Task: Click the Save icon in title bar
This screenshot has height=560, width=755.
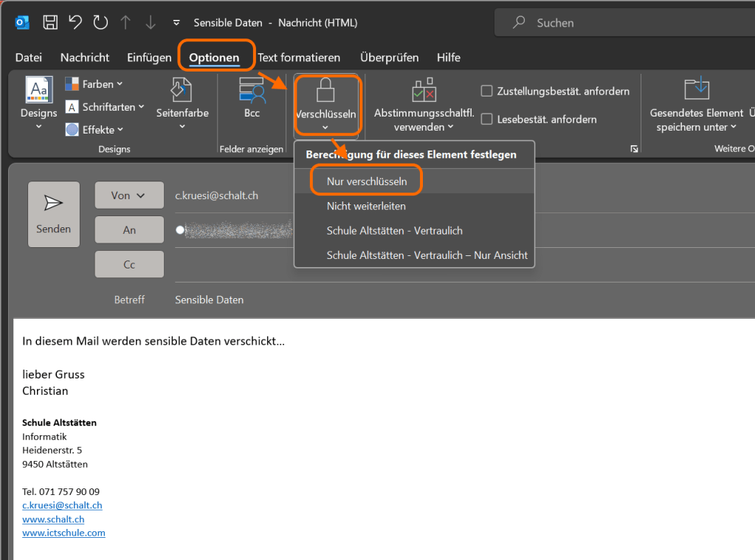Action: pyautogui.click(x=50, y=23)
